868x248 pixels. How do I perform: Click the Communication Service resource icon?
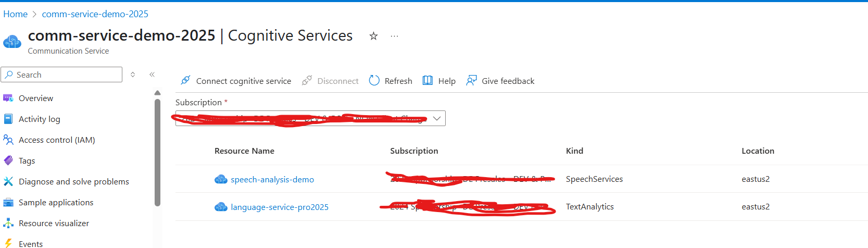12,41
